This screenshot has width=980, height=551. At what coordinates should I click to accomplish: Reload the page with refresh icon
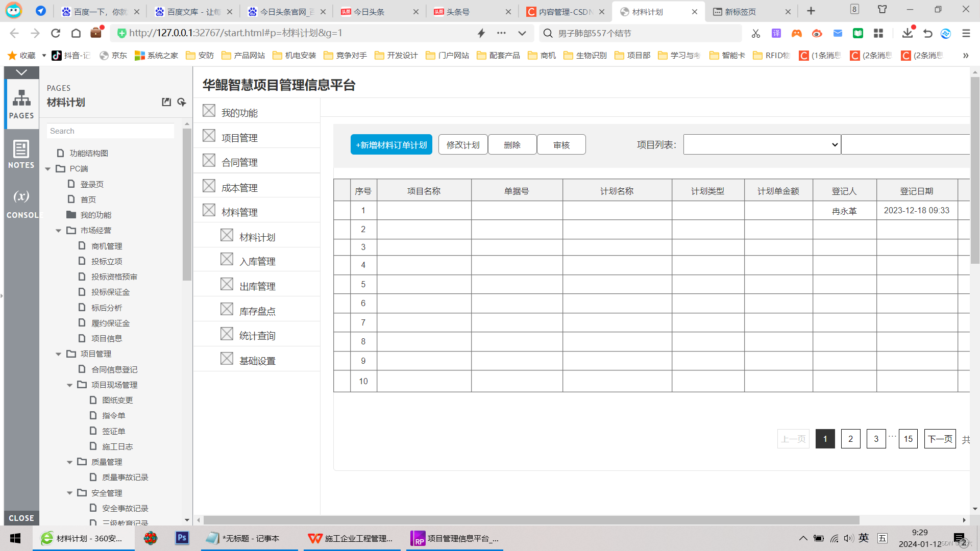point(56,33)
